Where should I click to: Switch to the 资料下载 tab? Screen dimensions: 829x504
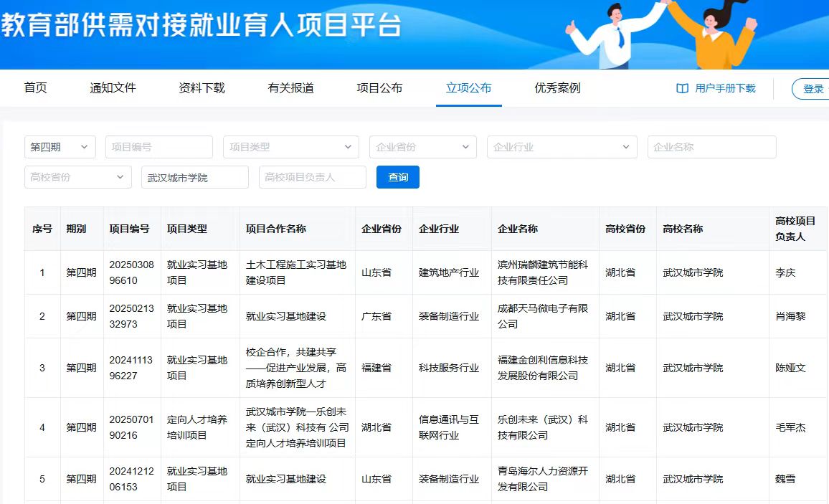pos(202,88)
